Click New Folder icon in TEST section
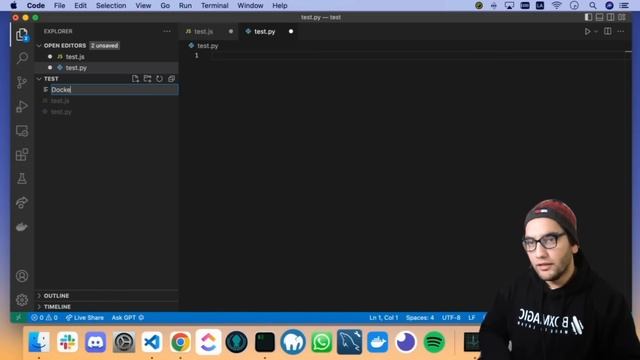The height and width of the screenshot is (360, 640). tap(147, 79)
